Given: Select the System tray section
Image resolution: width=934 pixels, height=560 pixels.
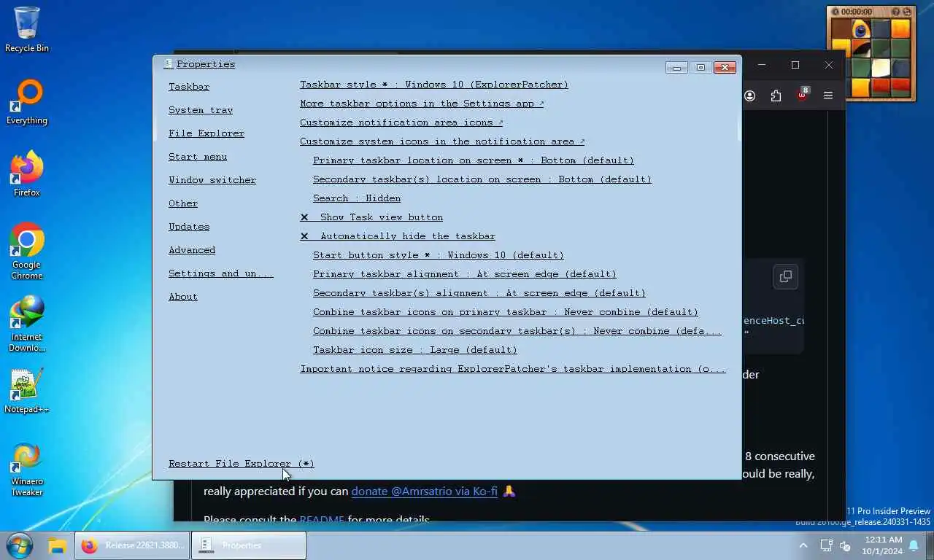Looking at the screenshot, I should 201,110.
